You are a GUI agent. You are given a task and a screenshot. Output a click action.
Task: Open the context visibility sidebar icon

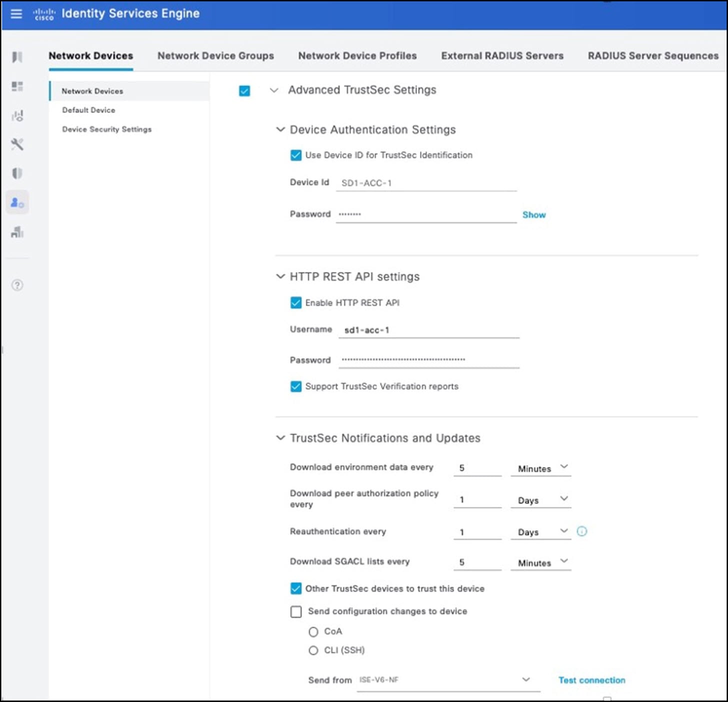pos(17,116)
